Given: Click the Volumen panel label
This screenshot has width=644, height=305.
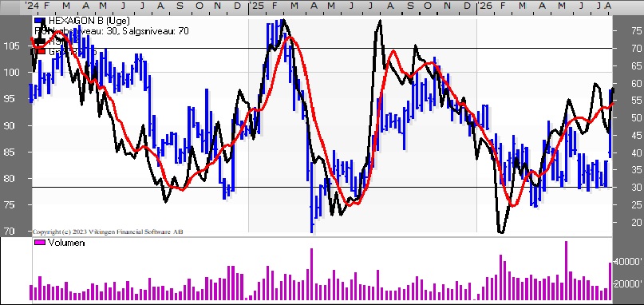Looking at the screenshot, I should 66,243.
